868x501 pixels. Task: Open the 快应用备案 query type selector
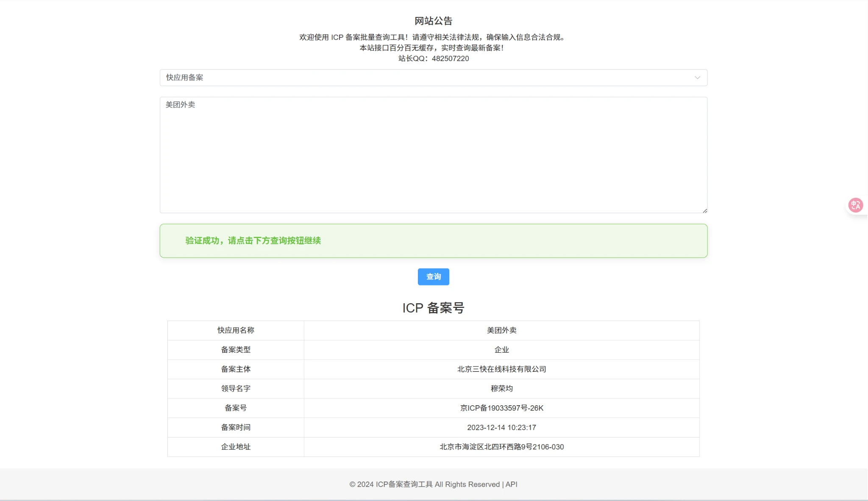[424, 78]
